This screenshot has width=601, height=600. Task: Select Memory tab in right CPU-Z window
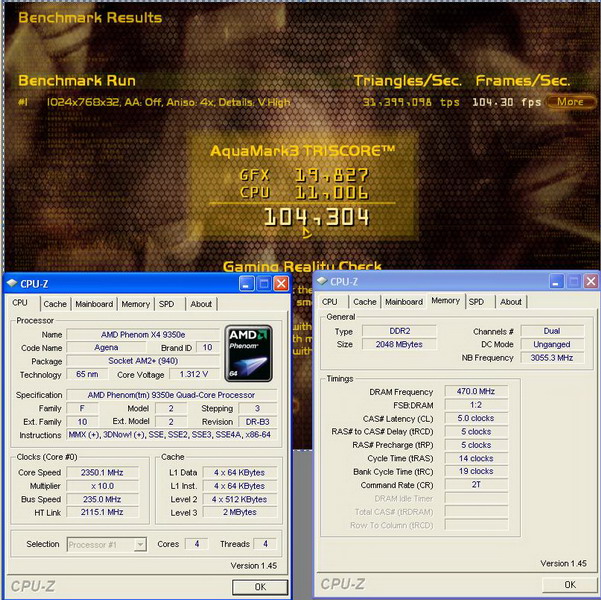[x=445, y=301]
